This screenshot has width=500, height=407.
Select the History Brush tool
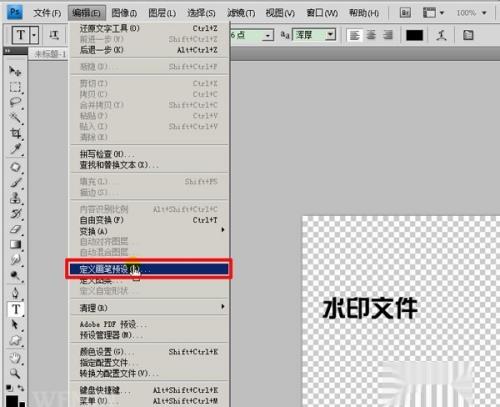tap(15, 213)
